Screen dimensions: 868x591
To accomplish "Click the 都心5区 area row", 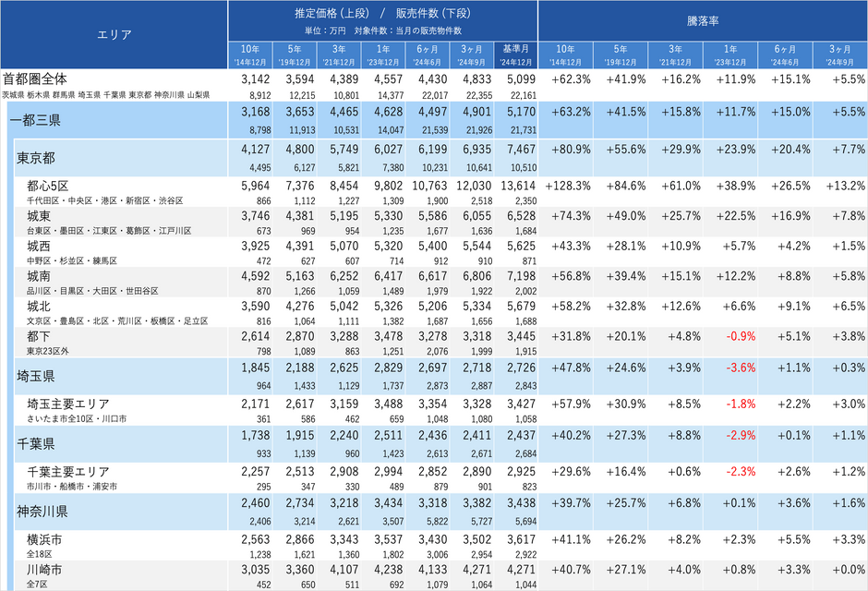I will coord(440,191).
